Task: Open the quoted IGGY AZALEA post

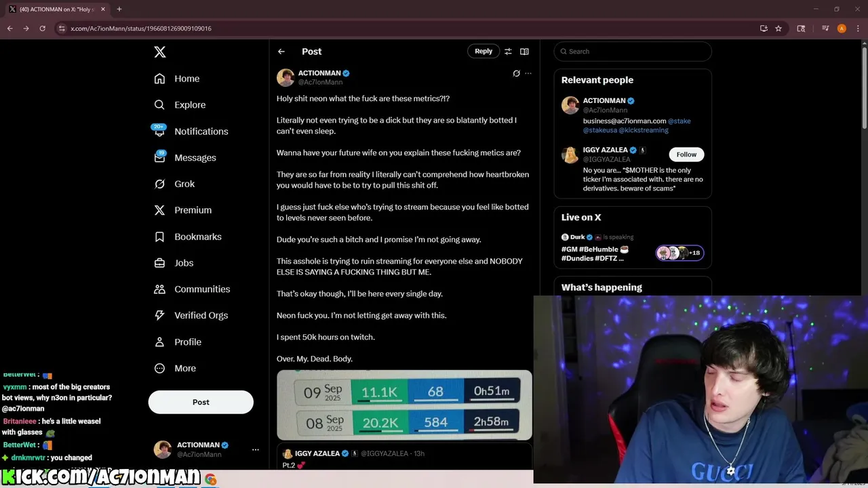Action: [x=404, y=457]
